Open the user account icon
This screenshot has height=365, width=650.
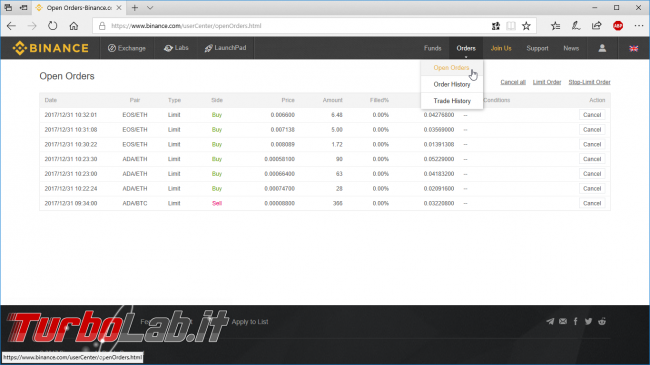(x=602, y=48)
